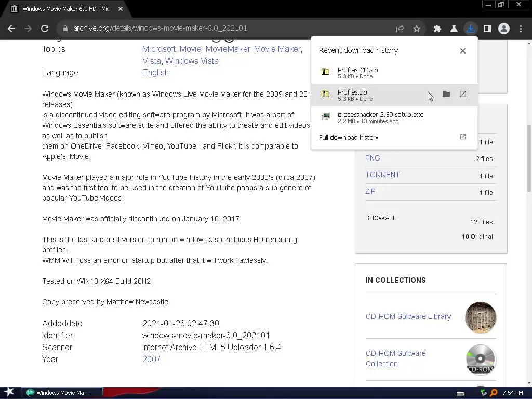Click the 7:54 PM clock
The image size is (532, 399).
click(512, 393)
